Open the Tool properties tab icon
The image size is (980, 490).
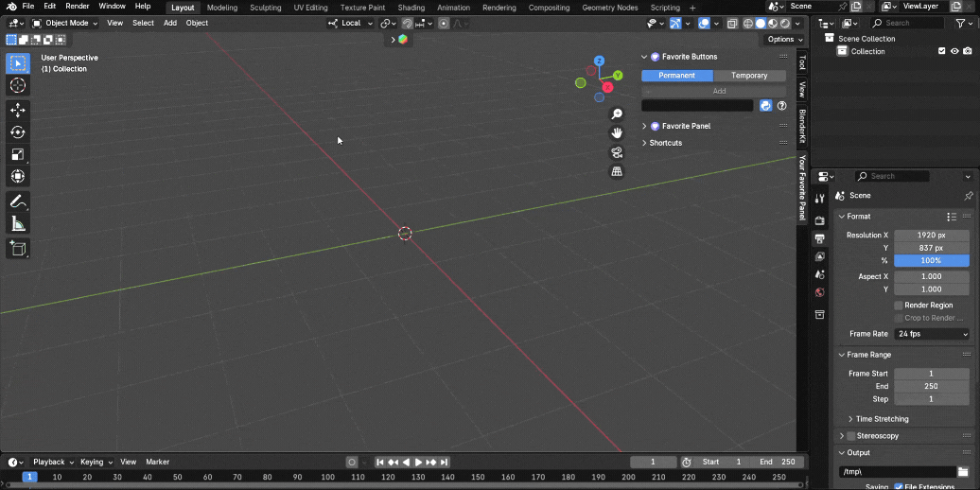(820, 198)
